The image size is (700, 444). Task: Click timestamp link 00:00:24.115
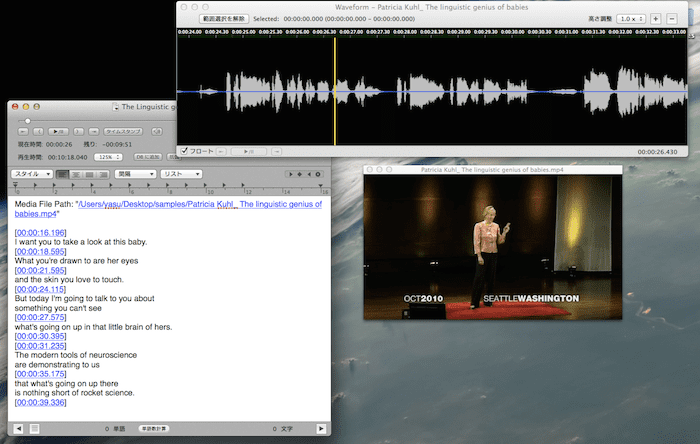tap(41, 289)
